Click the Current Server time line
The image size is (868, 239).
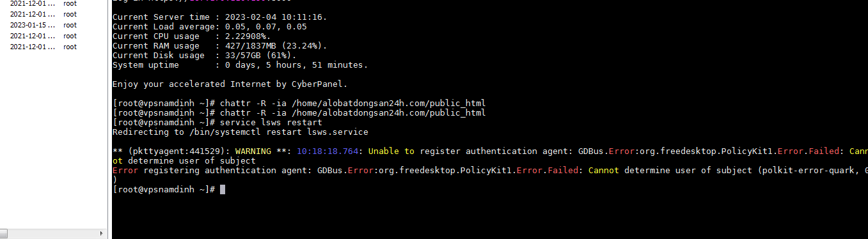219,17
